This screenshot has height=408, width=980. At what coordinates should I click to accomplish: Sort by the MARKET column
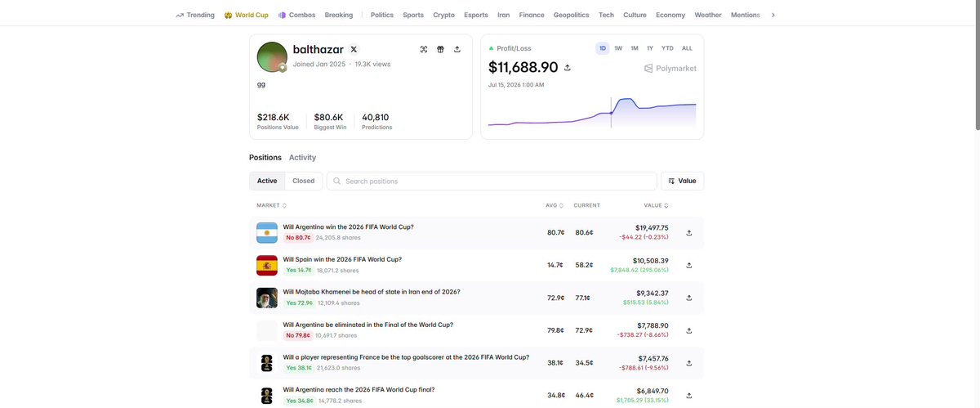tap(272, 205)
